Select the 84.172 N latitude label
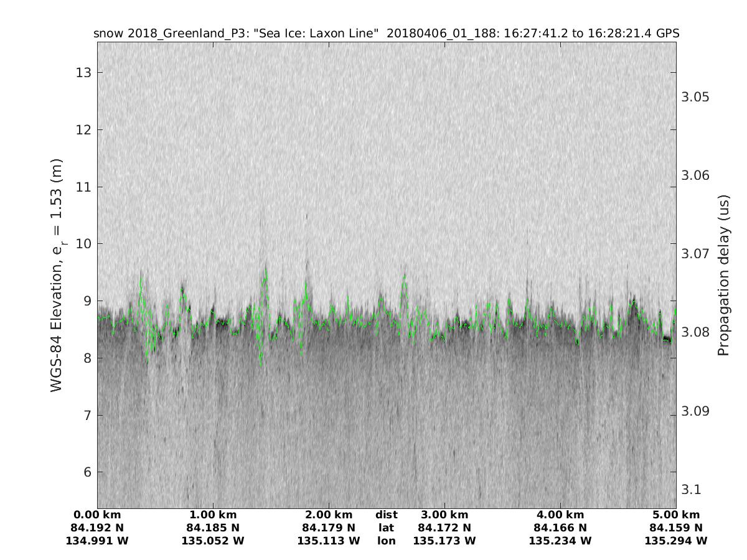Screen dimensions: 747x560 (444, 528)
